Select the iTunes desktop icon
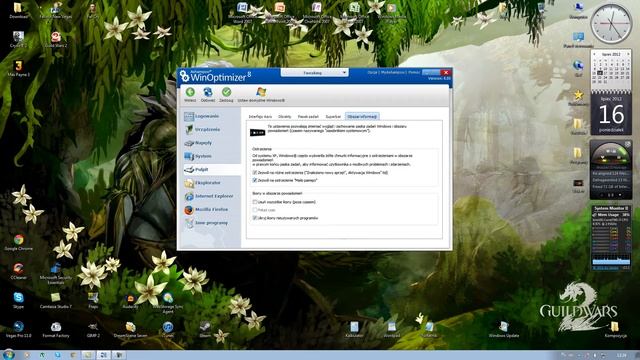The image size is (640, 360). coord(168,329)
